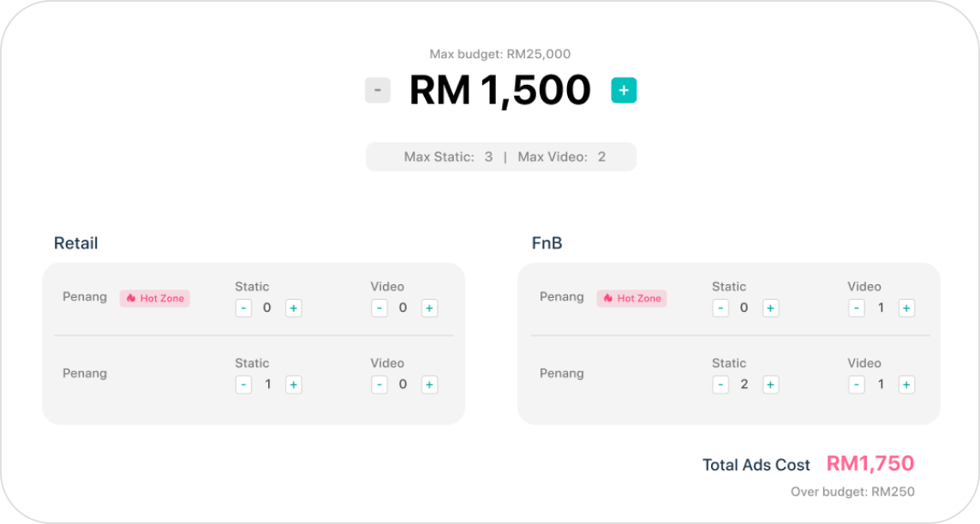Screen dimensions: 980x524
Task: Increase the RM 1,500 budget with teal plus
Action: point(624,90)
